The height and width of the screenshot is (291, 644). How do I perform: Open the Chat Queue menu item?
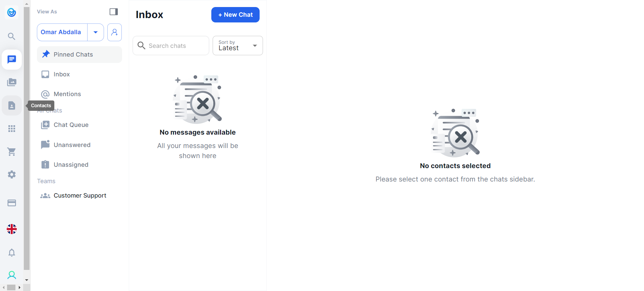[71, 125]
